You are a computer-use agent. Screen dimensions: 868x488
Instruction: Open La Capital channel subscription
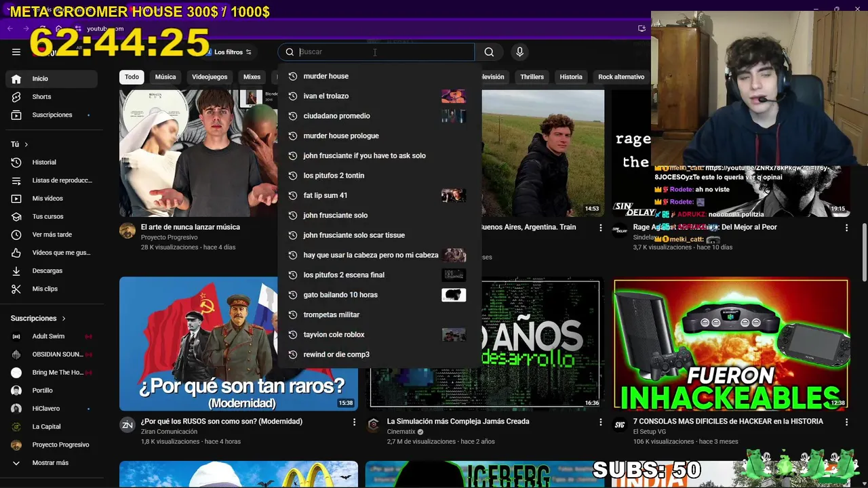pyautogui.click(x=52, y=426)
